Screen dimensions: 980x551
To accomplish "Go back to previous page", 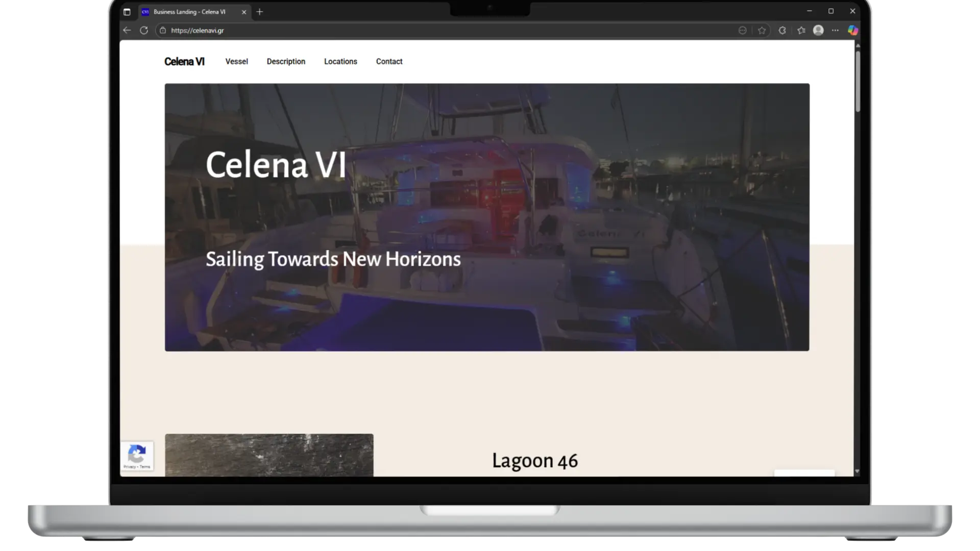I will [127, 31].
